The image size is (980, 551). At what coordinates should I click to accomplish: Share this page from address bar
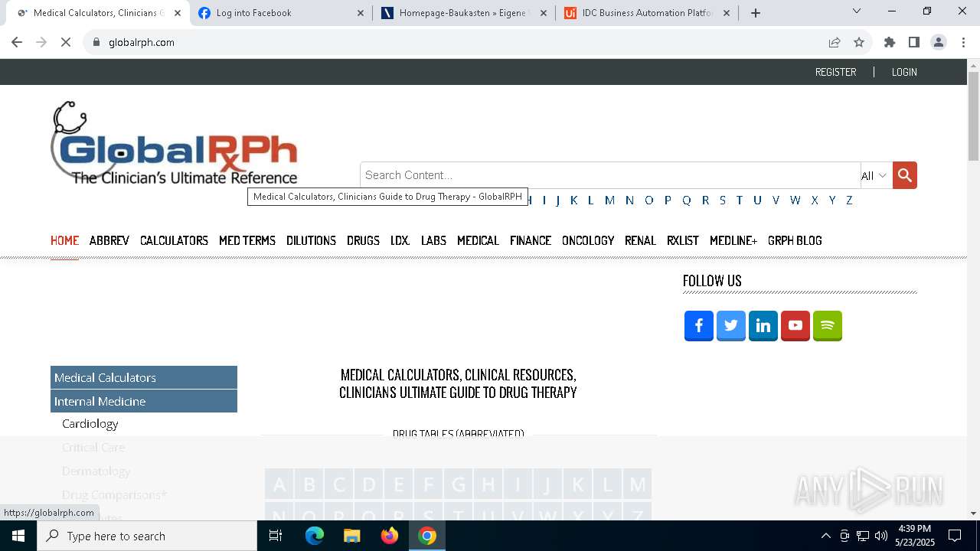[835, 42]
